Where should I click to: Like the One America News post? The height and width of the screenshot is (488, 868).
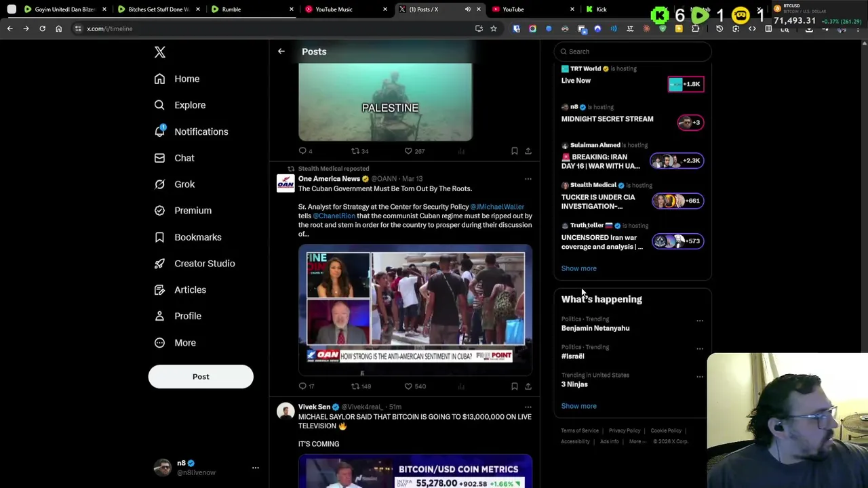(x=415, y=386)
